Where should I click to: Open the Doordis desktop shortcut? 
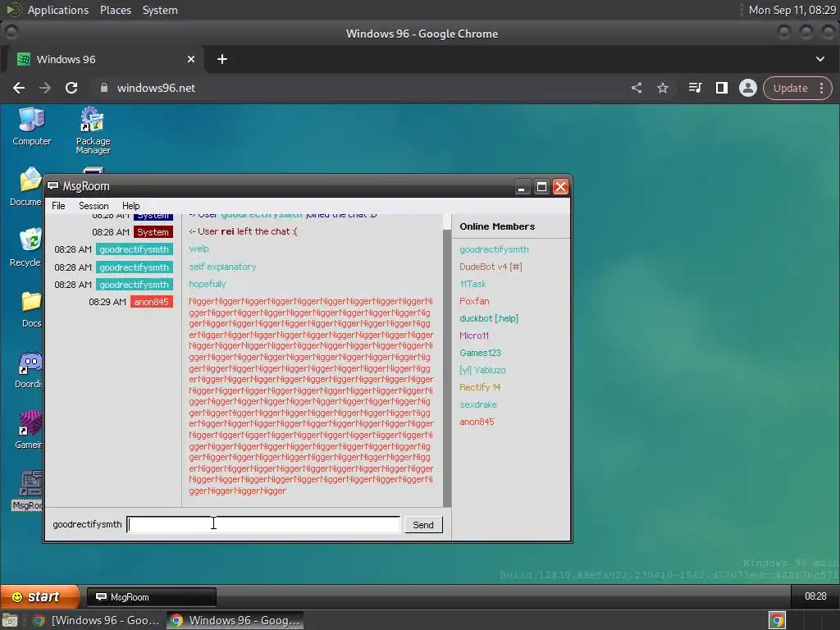coord(29,370)
